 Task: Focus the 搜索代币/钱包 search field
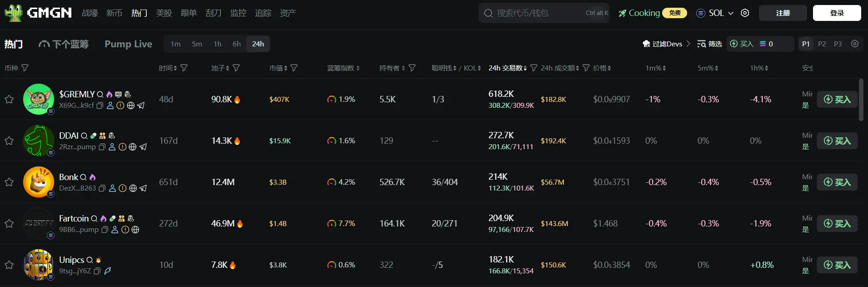[544, 13]
